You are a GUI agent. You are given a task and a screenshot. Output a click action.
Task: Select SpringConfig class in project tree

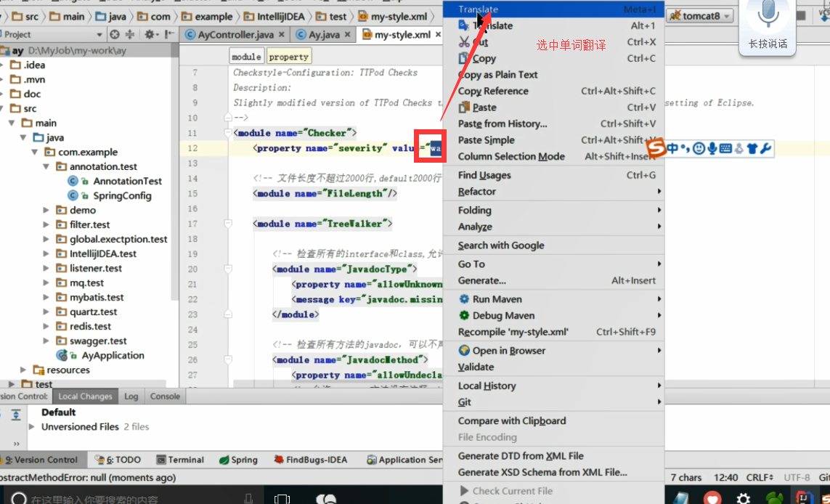(110, 196)
